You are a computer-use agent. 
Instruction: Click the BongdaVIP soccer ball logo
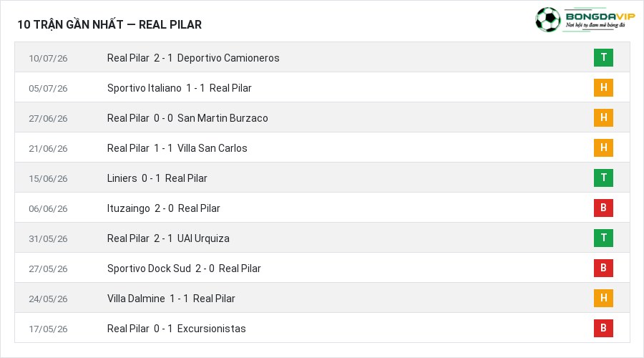[547, 19]
